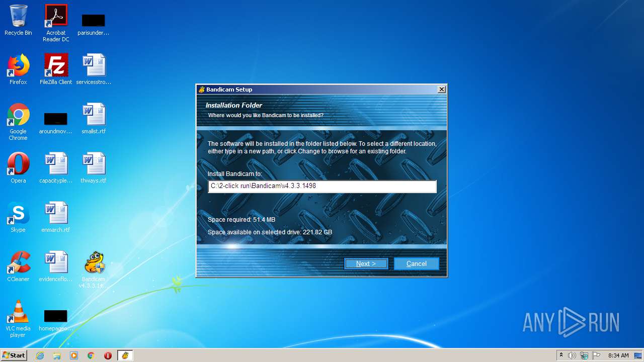Select Bandicam v4.3.3 installer icon
644x362 pixels.
pyautogui.click(x=94, y=270)
